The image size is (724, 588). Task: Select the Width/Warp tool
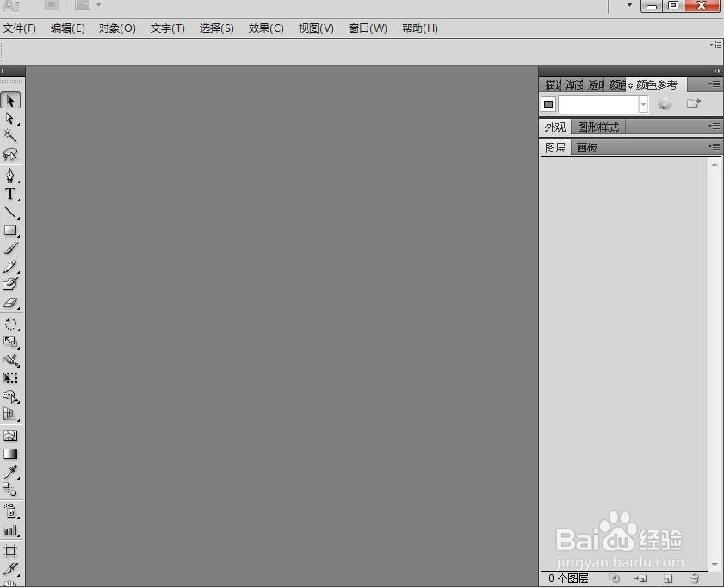pos(10,360)
